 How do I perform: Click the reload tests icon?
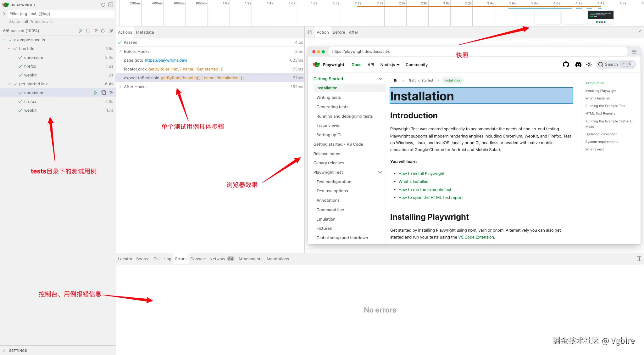[x=103, y=5]
